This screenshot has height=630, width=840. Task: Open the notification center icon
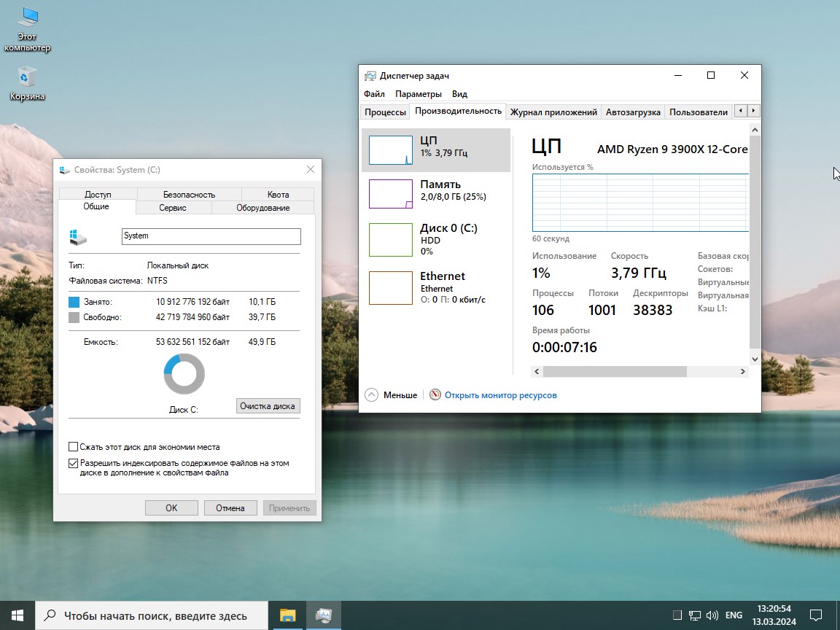pos(816,615)
